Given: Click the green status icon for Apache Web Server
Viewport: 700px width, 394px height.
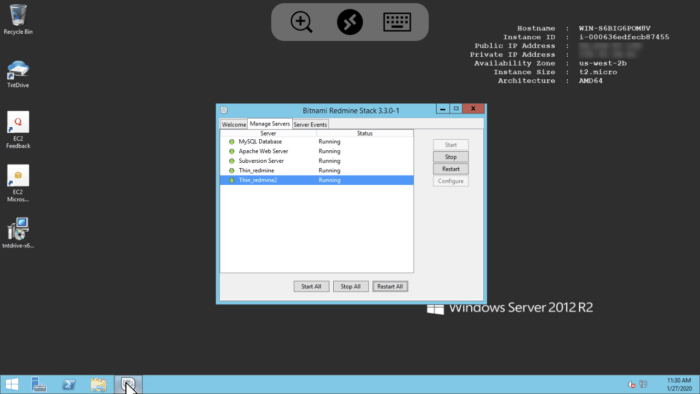Looking at the screenshot, I should click(231, 151).
